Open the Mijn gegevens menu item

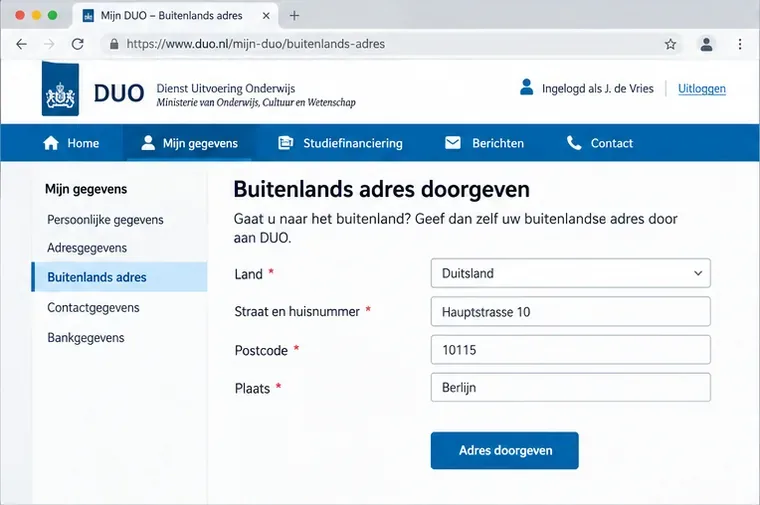coord(190,143)
